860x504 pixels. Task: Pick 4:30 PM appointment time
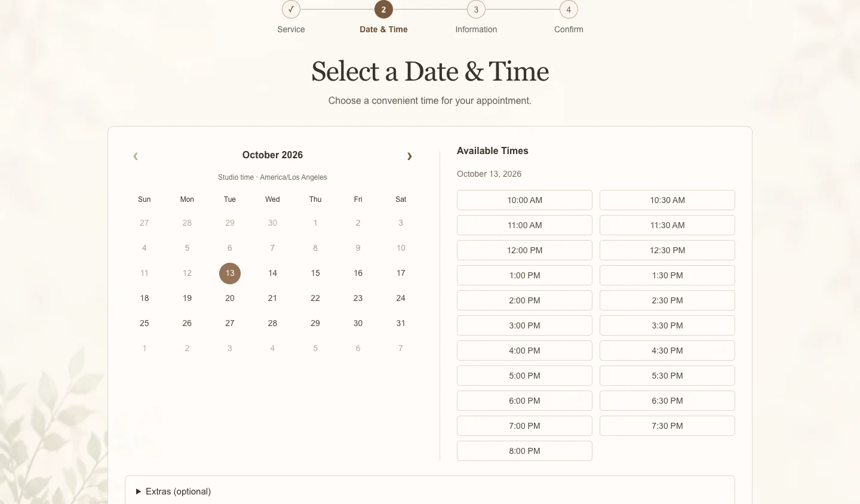pyautogui.click(x=667, y=351)
